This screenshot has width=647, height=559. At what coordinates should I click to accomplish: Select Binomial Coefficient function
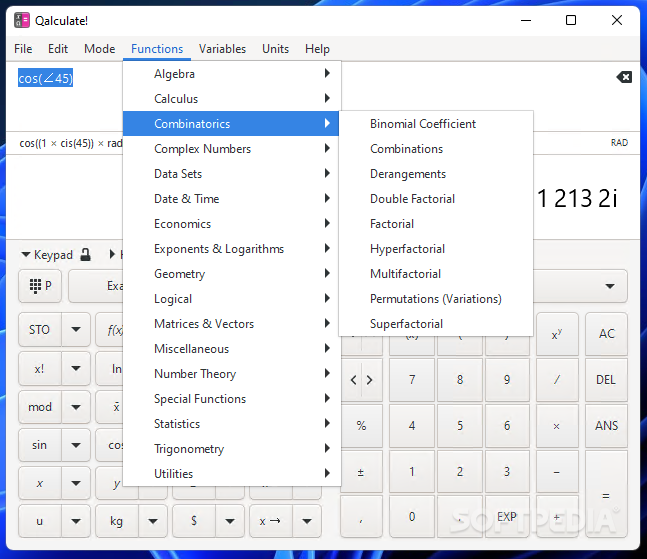436,123
